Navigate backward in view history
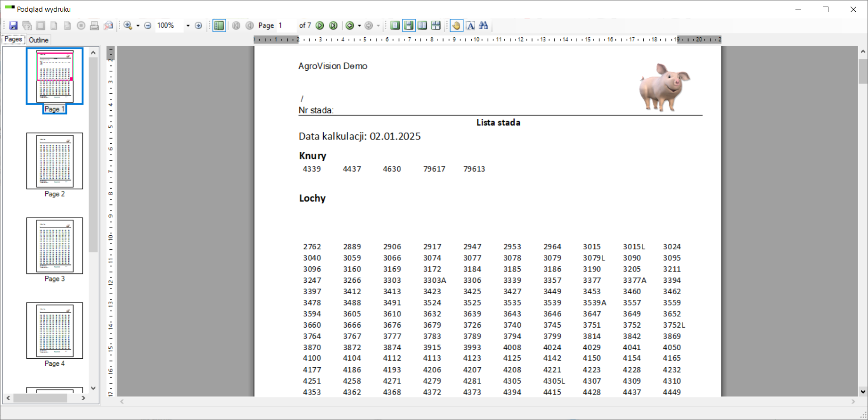The width and height of the screenshot is (868, 420). 350,25
